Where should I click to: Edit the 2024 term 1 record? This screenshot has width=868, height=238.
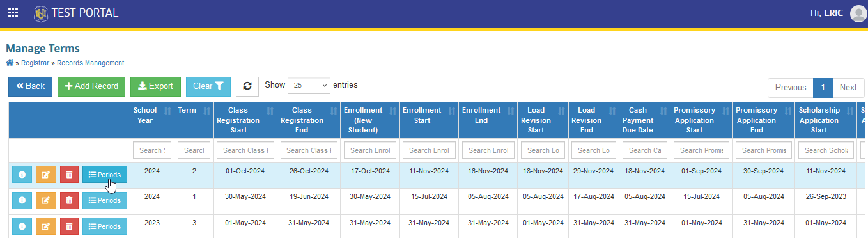[x=45, y=200]
